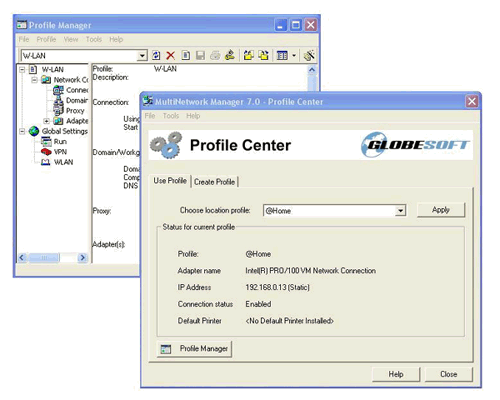Click the grayed-out printer icon
This screenshot has width=500, height=400.
[215, 55]
